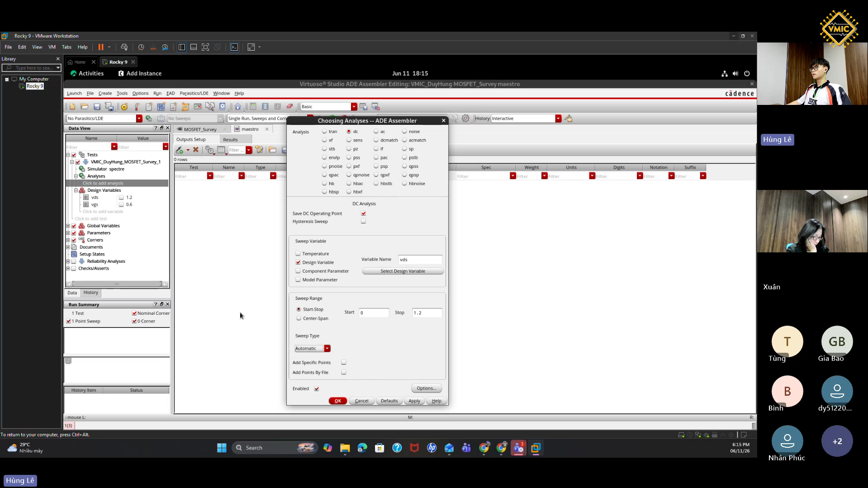The image size is (868, 488).
Task: Click the VMware pause (suspend) icon
Action: coord(101,47)
